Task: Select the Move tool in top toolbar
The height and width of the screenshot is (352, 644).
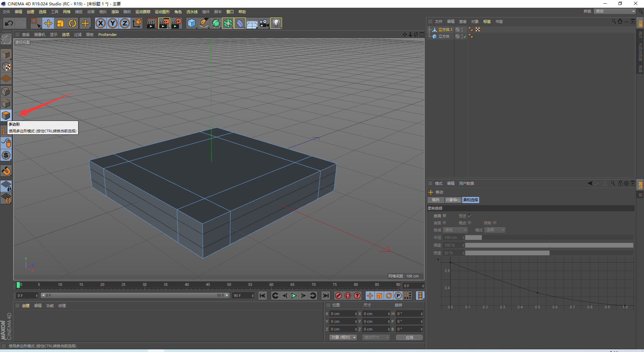Action: point(48,23)
